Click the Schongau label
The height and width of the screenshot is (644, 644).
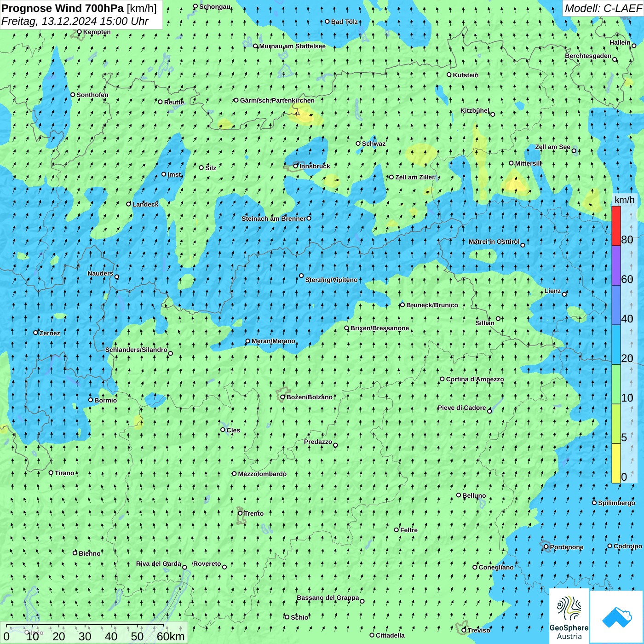215,6
